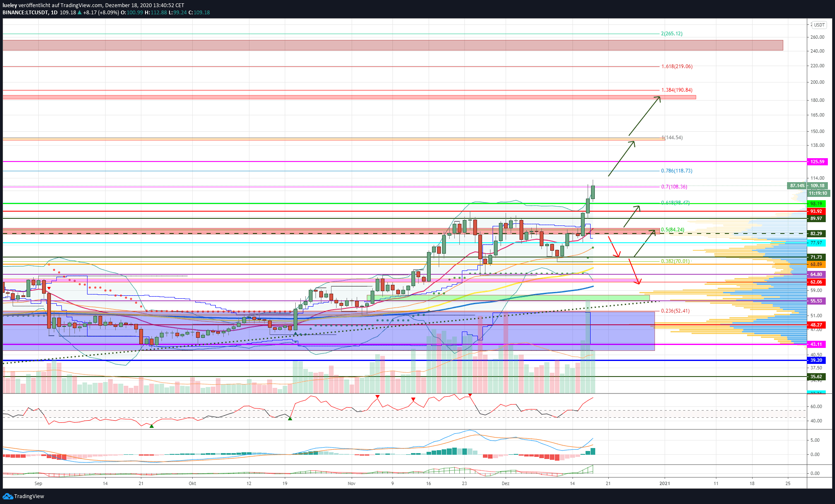The image size is (835, 504).
Task: Click the Nov label on time axis
Action: (x=352, y=483)
